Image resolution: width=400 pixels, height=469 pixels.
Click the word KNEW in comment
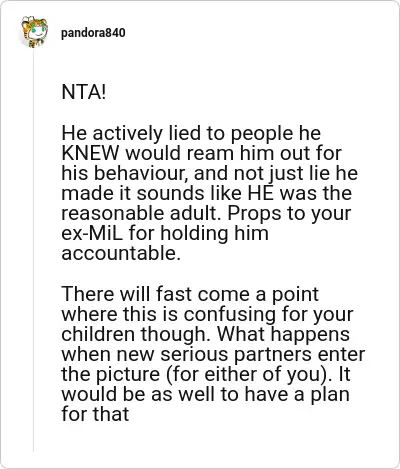pyautogui.click(x=90, y=153)
